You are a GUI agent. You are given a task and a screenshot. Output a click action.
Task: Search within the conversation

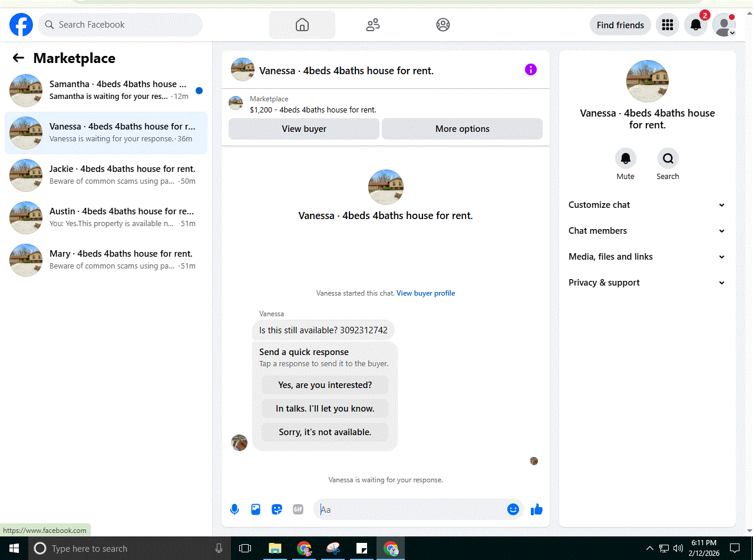point(668,158)
